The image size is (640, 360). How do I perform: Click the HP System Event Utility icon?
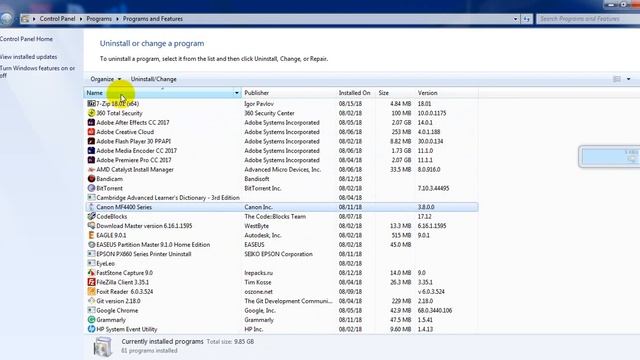click(91, 329)
